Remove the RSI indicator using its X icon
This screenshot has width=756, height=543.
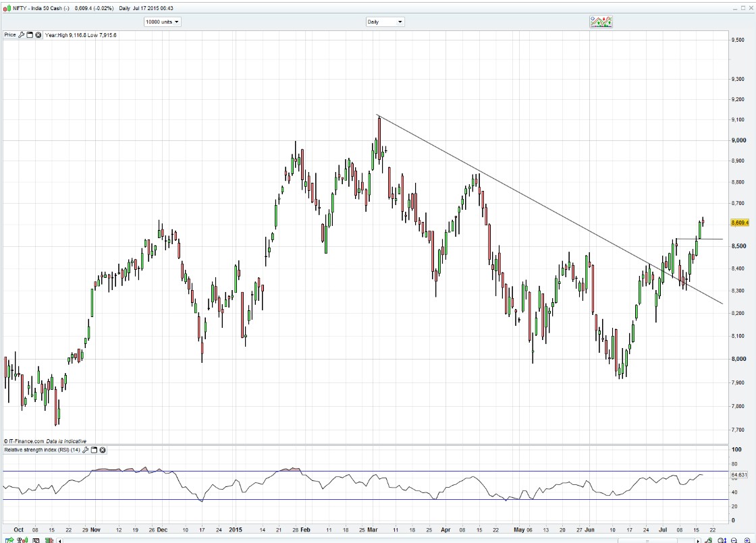103,450
